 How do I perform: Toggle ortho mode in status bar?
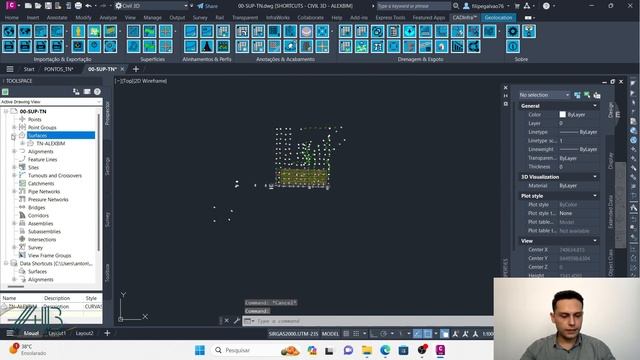click(x=373, y=334)
